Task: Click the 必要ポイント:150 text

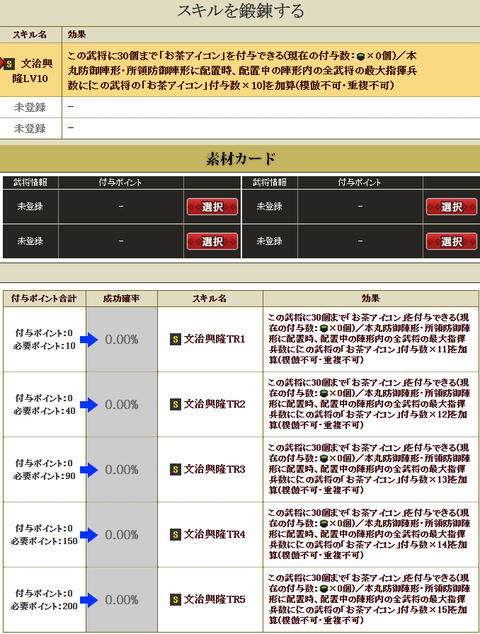Action: coord(44,541)
